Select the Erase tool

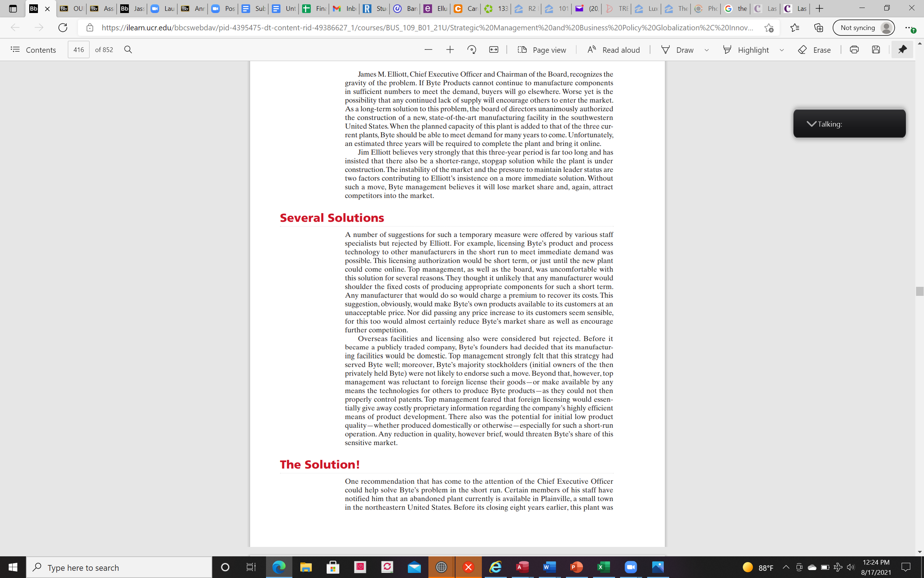click(814, 50)
